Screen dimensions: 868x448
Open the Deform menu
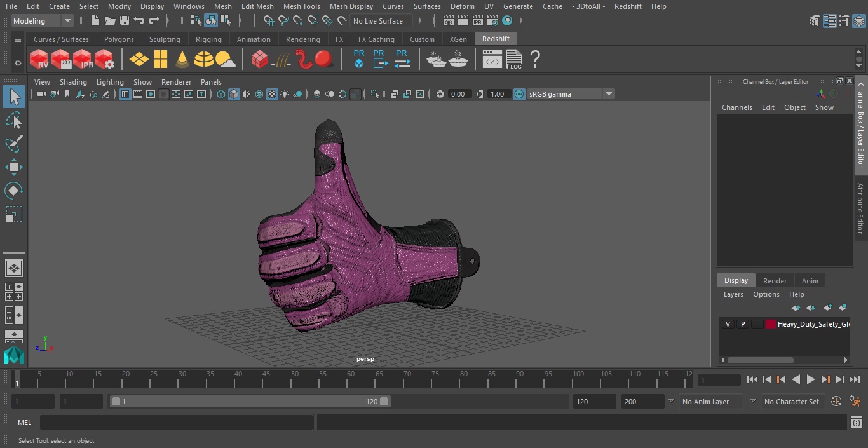click(463, 6)
